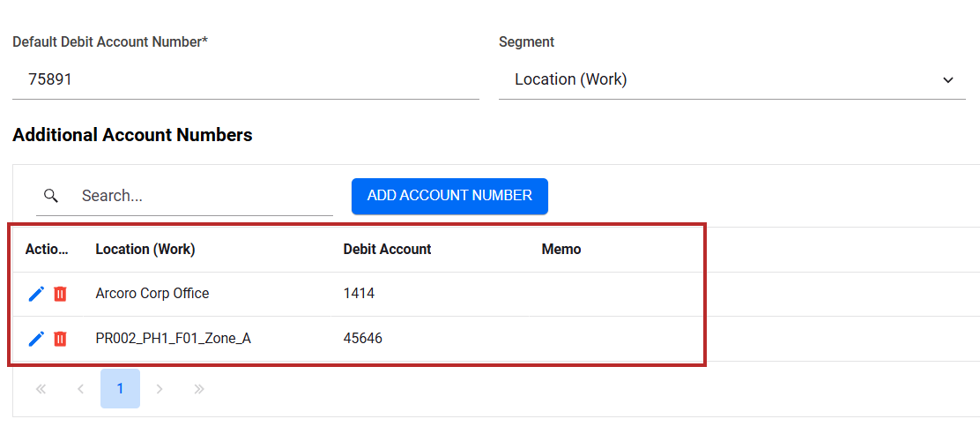Click the Actions column header
This screenshot has width=980, height=434.
pos(46,250)
